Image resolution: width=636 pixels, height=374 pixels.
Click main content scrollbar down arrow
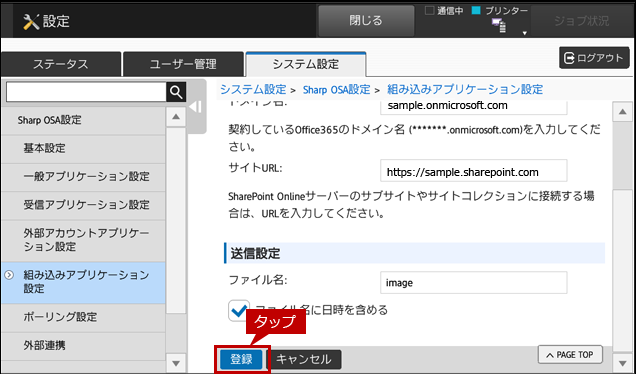pyautogui.click(x=623, y=363)
